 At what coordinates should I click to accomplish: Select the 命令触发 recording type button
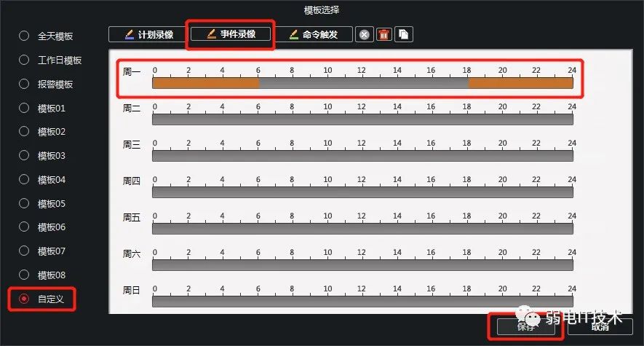click(x=314, y=34)
